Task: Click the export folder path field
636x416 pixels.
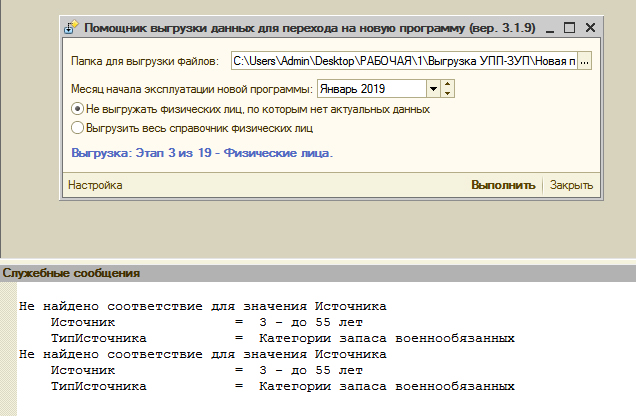Action: pos(404,61)
